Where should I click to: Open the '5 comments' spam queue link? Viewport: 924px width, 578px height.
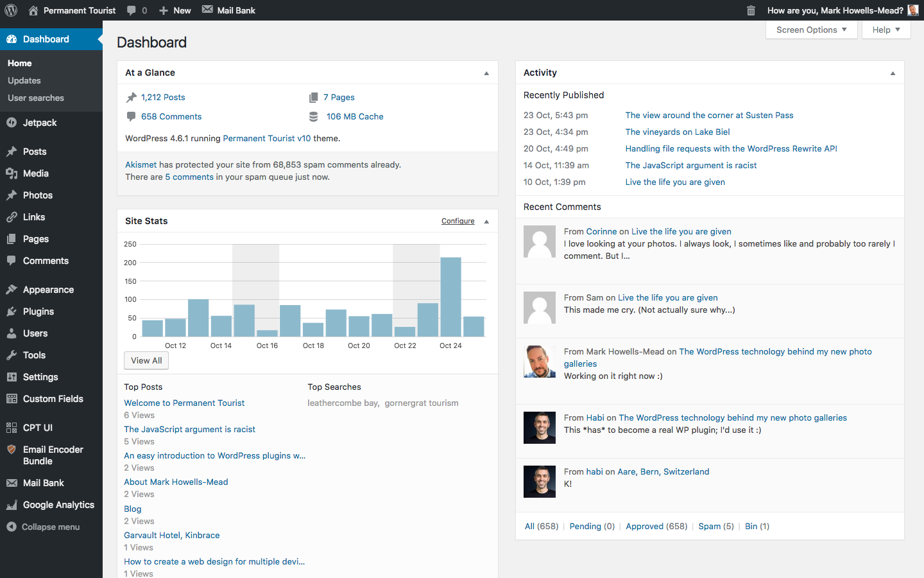(x=189, y=177)
